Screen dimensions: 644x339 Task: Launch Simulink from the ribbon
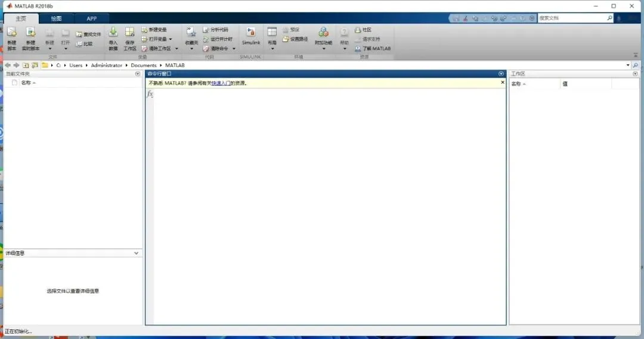(x=251, y=36)
